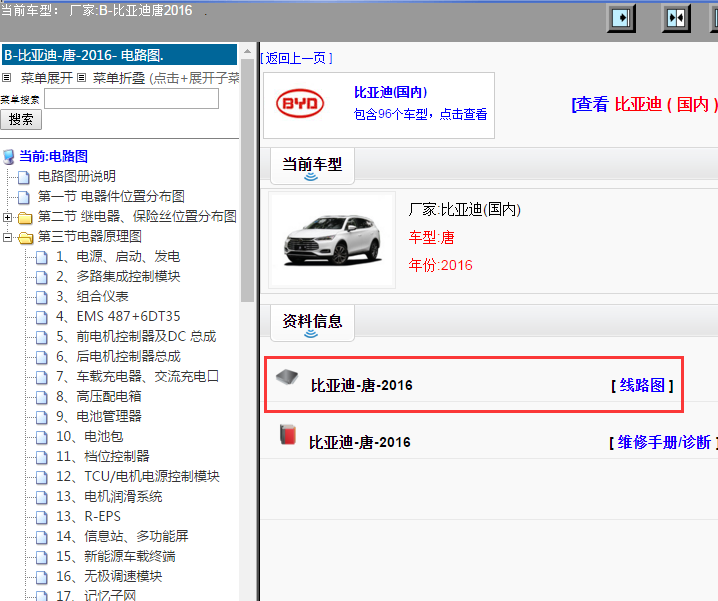Open the 当前车型 tab

pyautogui.click(x=312, y=166)
